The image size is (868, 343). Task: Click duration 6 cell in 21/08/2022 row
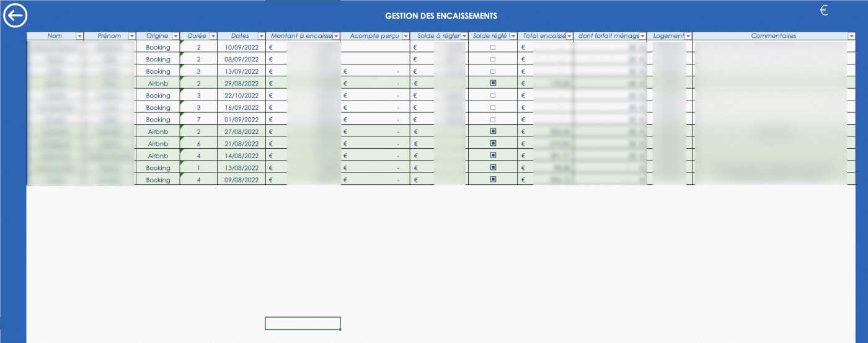click(x=198, y=143)
